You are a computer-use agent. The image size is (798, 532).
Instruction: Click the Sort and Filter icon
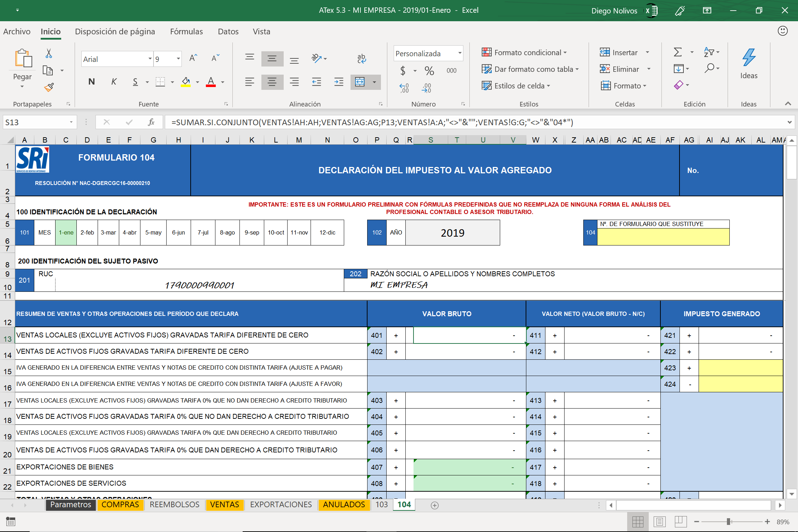(709, 52)
